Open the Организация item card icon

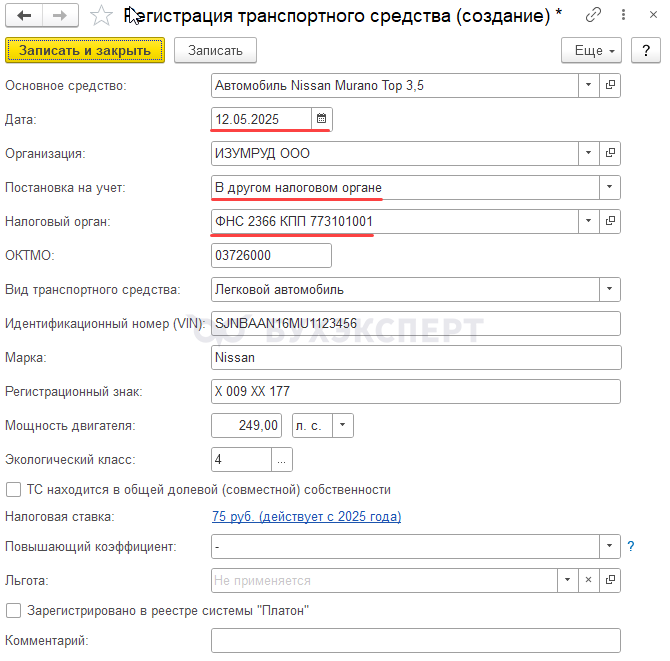(x=610, y=153)
